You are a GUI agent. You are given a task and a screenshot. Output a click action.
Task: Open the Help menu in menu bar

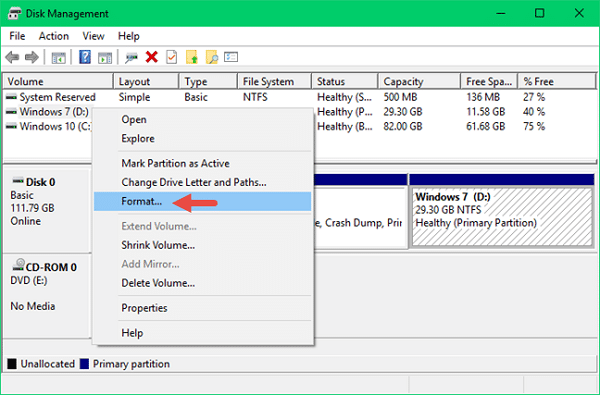[129, 36]
